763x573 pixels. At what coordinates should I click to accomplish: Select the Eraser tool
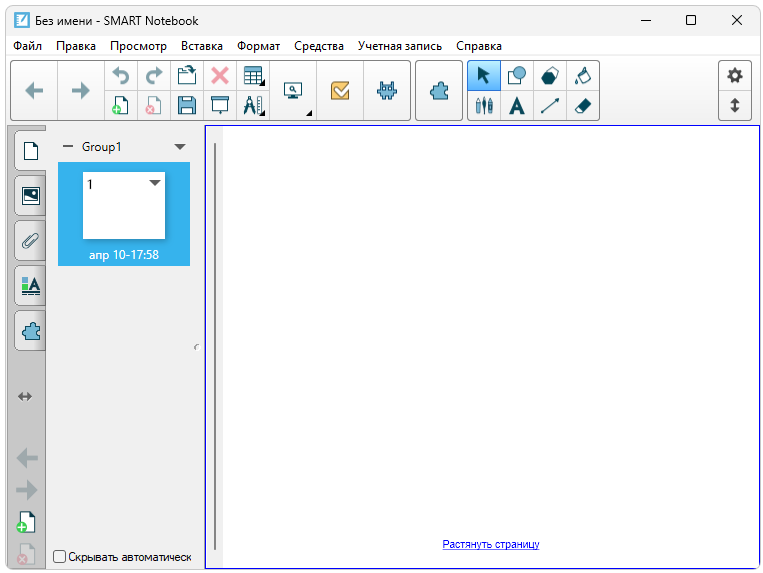pos(583,105)
